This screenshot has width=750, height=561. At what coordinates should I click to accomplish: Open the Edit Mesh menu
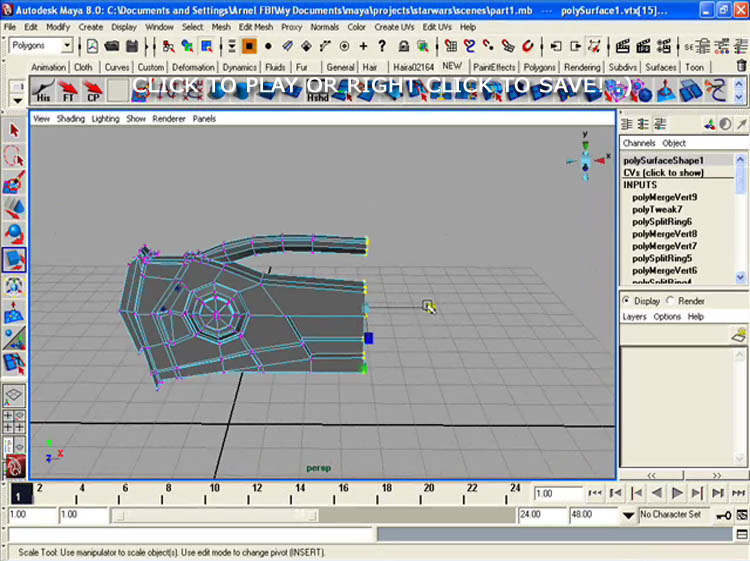click(256, 27)
